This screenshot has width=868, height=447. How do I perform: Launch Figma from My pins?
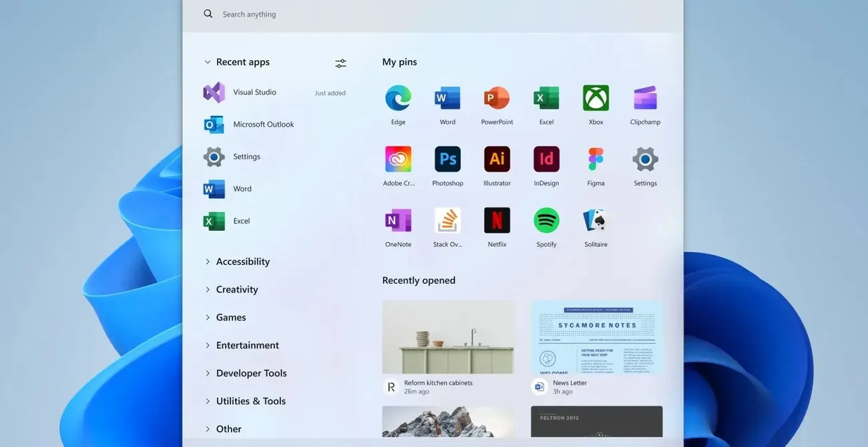(596, 160)
